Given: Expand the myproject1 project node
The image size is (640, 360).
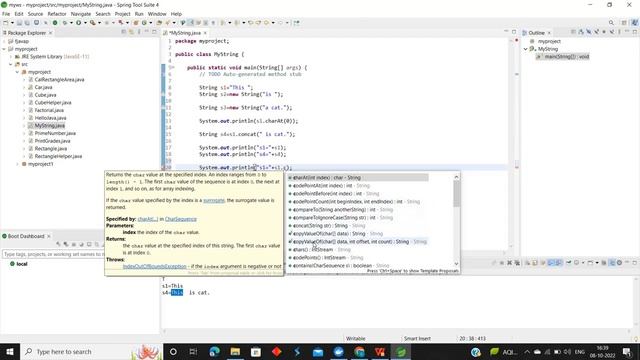Looking at the screenshot, I should click(x=17, y=164).
